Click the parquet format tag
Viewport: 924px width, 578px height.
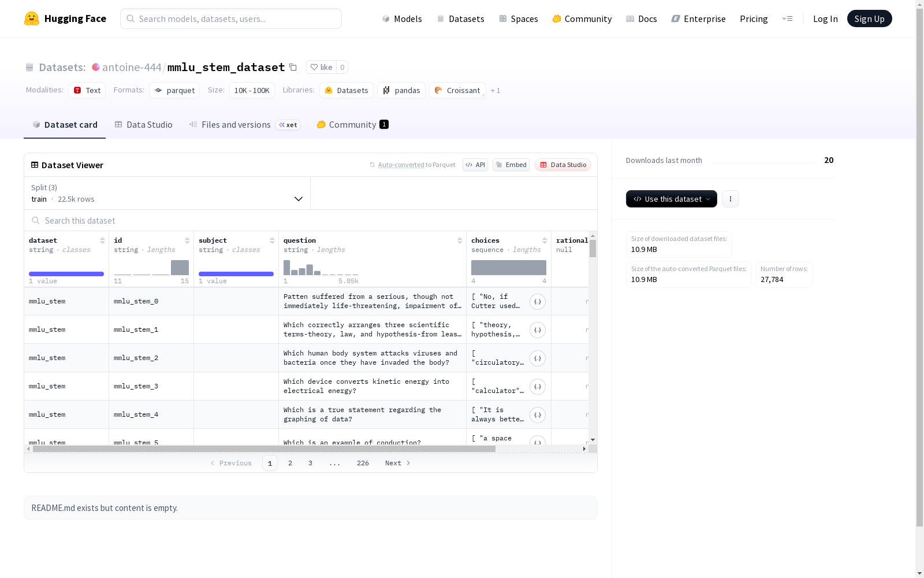click(174, 90)
